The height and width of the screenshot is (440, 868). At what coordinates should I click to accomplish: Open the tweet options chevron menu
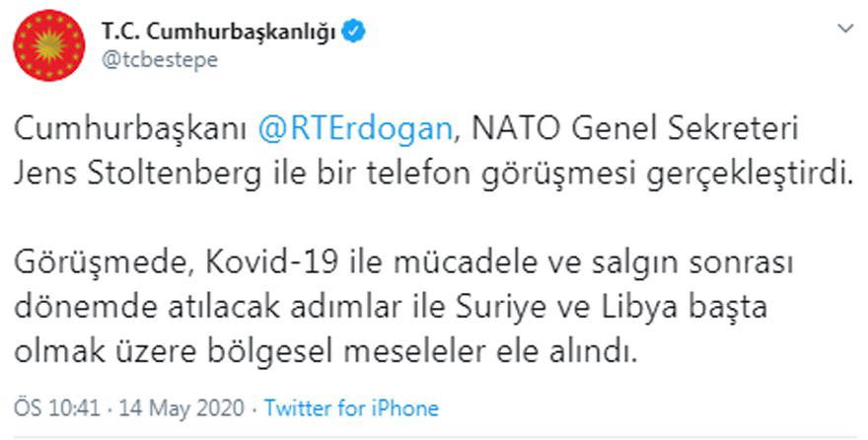pyautogui.click(x=845, y=30)
